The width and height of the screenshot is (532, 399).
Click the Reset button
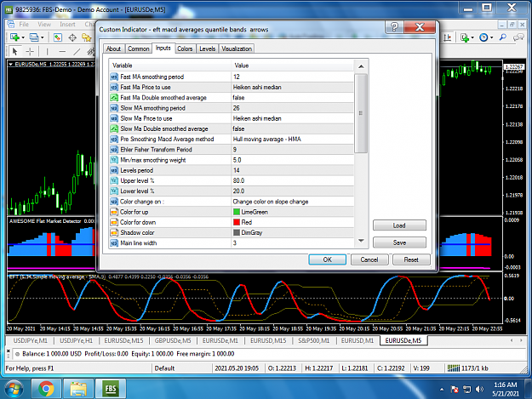(x=411, y=259)
